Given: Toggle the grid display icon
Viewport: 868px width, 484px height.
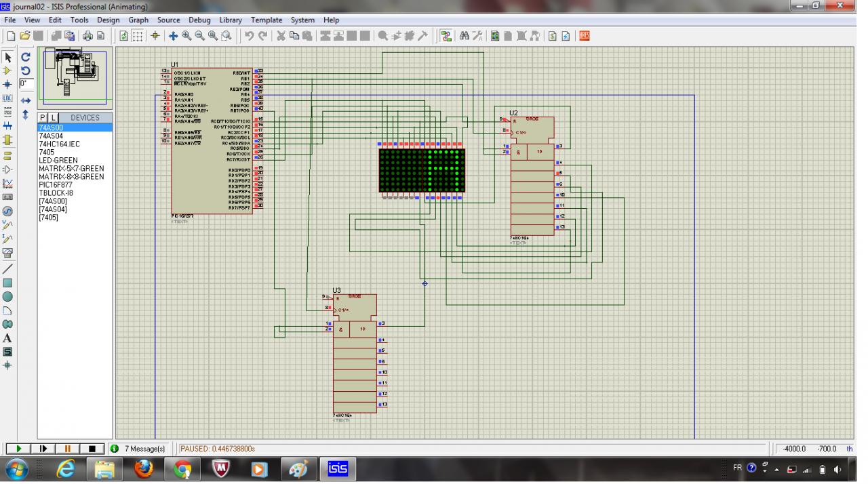Looking at the screenshot, I should pos(138,36).
